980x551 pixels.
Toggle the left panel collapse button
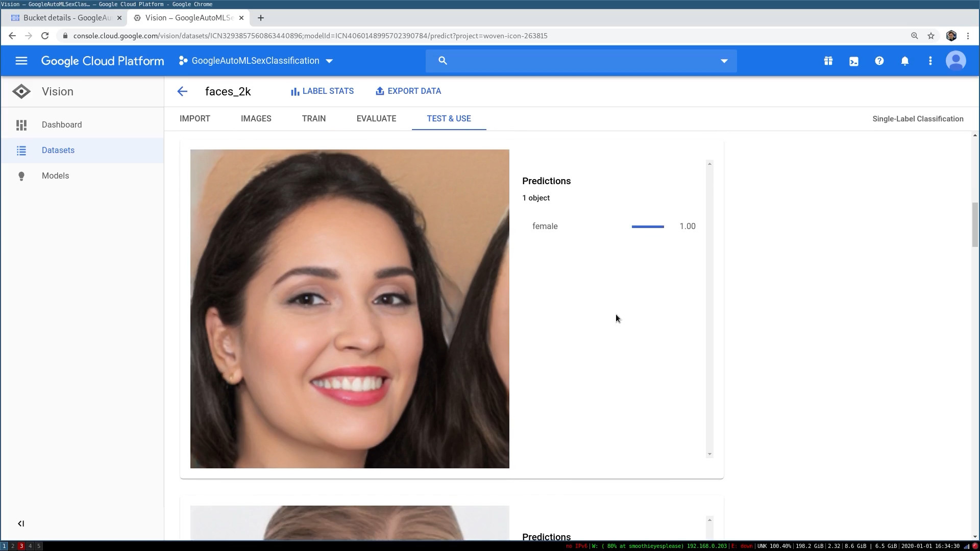point(21,523)
